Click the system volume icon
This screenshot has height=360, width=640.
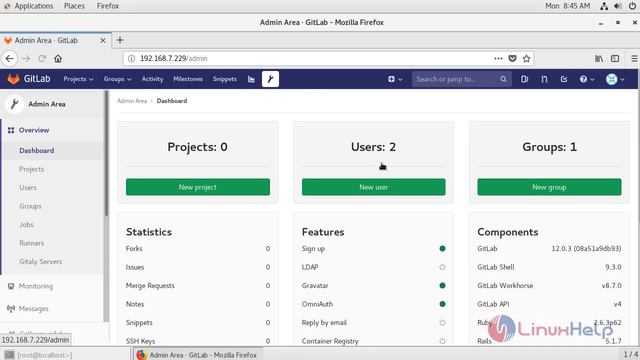tap(618, 6)
